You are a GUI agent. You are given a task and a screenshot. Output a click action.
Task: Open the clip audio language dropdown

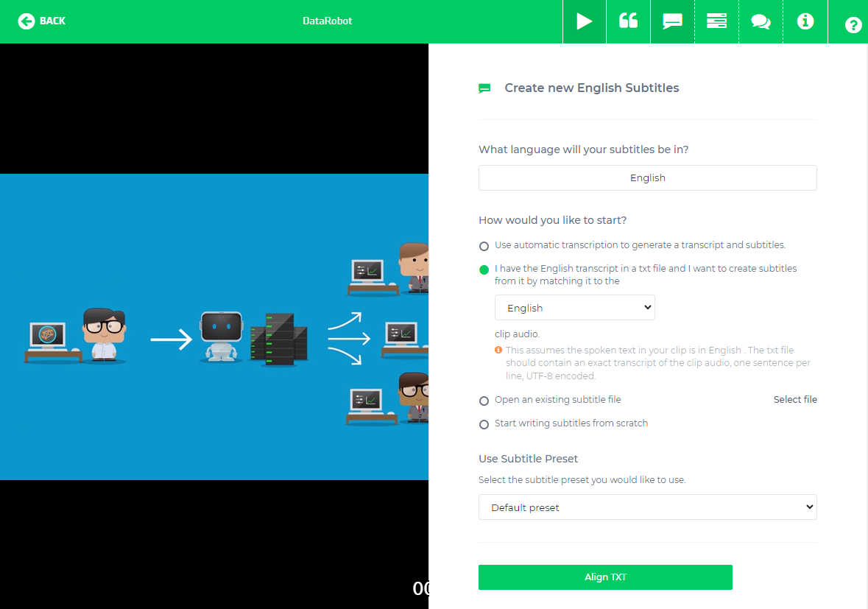(x=574, y=308)
